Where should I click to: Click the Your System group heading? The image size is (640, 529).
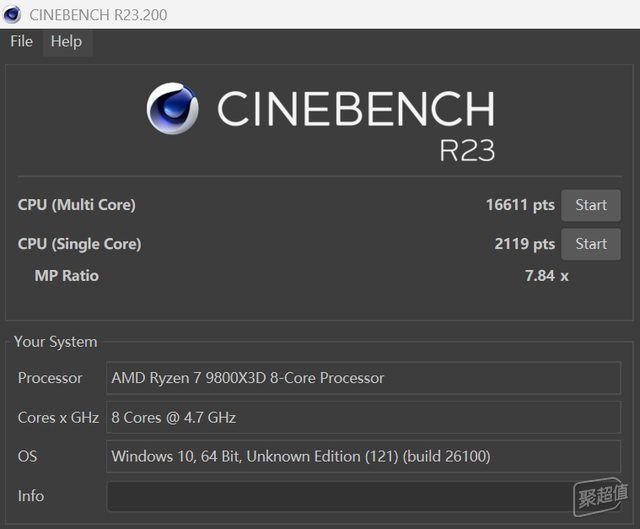coord(56,342)
